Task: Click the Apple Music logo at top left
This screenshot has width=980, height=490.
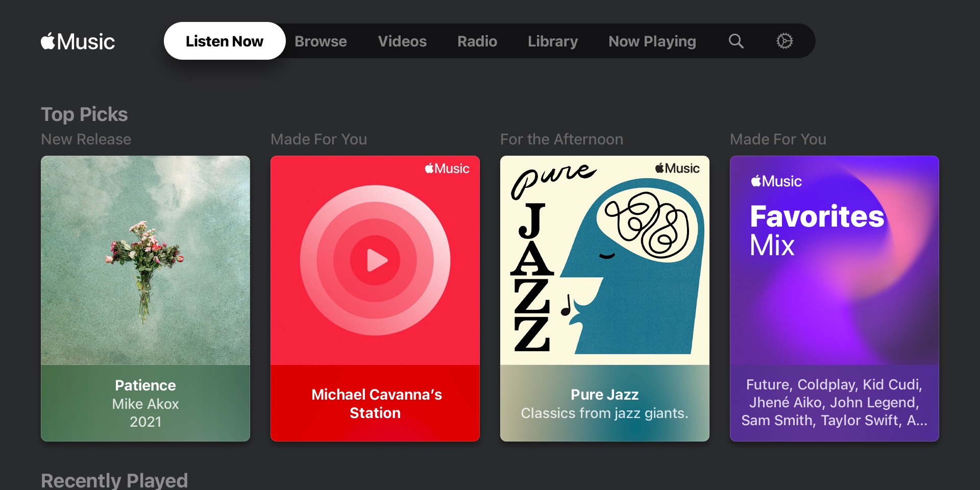Action: point(78,41)
